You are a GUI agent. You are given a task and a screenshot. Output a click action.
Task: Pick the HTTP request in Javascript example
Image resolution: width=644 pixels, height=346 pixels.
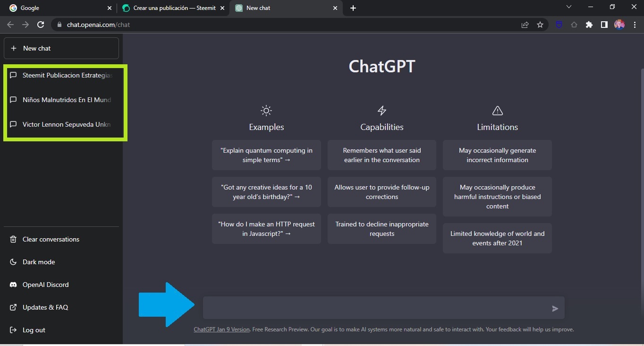coord(266,229)
